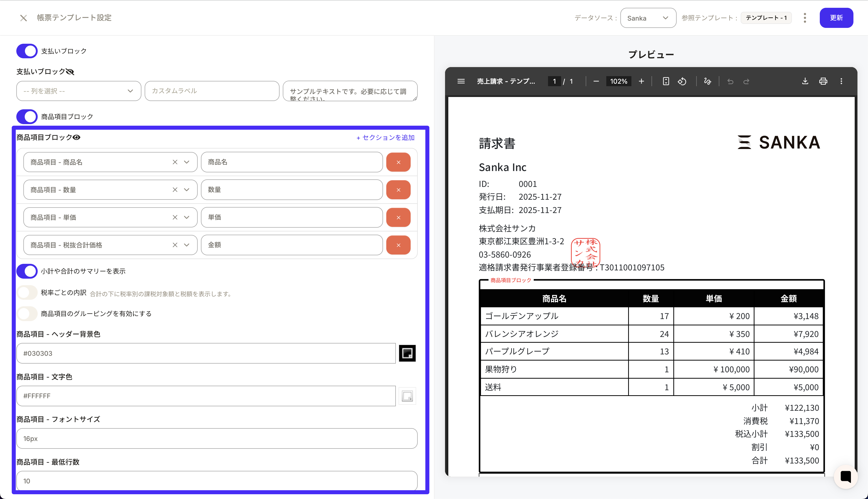The height and width of the screenshot is (499, 868).
Task: Zoom in on the PDF preview
Action: [x=641, y=81]
